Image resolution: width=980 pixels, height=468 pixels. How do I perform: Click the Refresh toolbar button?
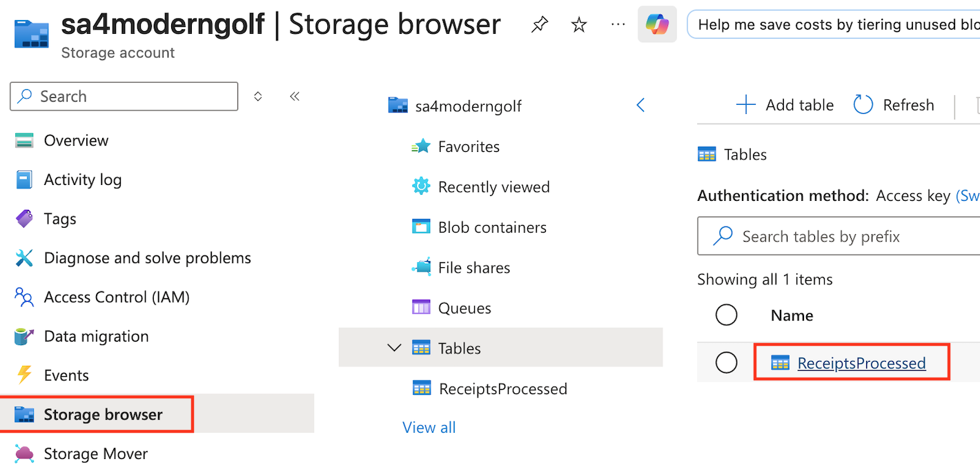894,105
